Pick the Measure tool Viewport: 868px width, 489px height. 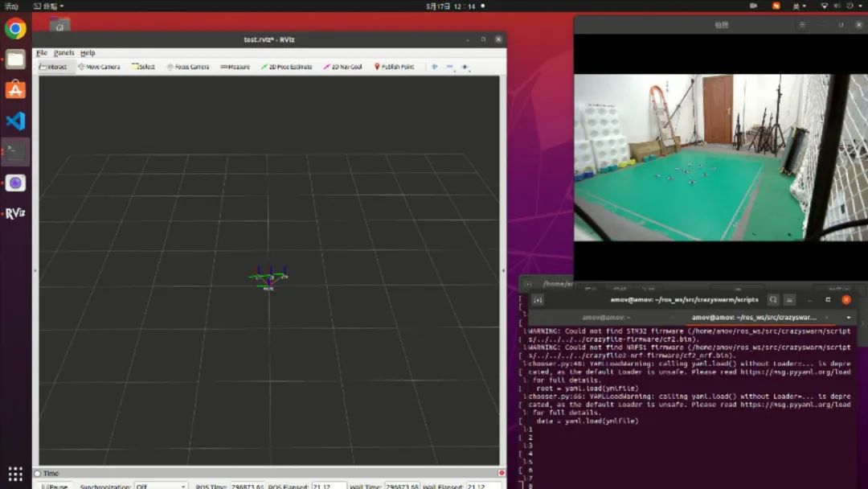coord(235,67)
